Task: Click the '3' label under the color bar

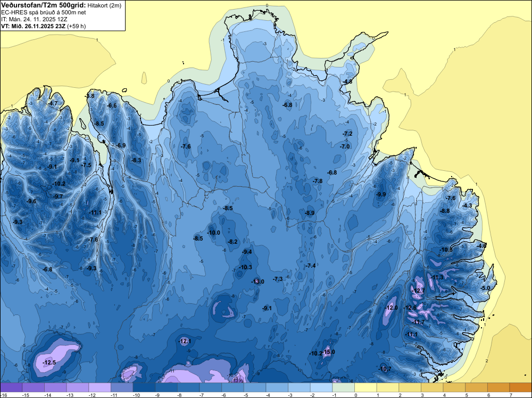Action: [x=422, y=395]
